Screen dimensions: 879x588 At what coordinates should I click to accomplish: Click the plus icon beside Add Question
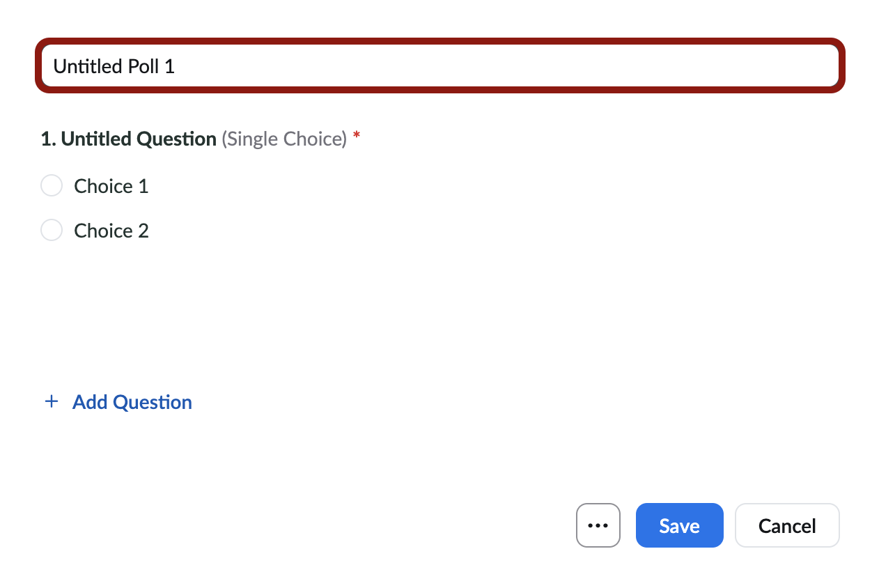pyautogui.click(x=51, y=401)
